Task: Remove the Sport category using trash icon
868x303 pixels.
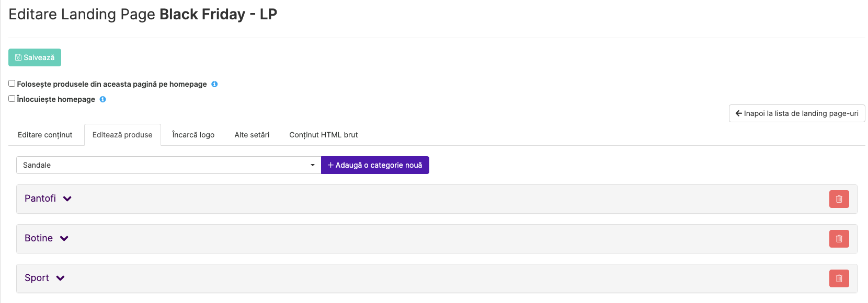Action: [839, 278]
